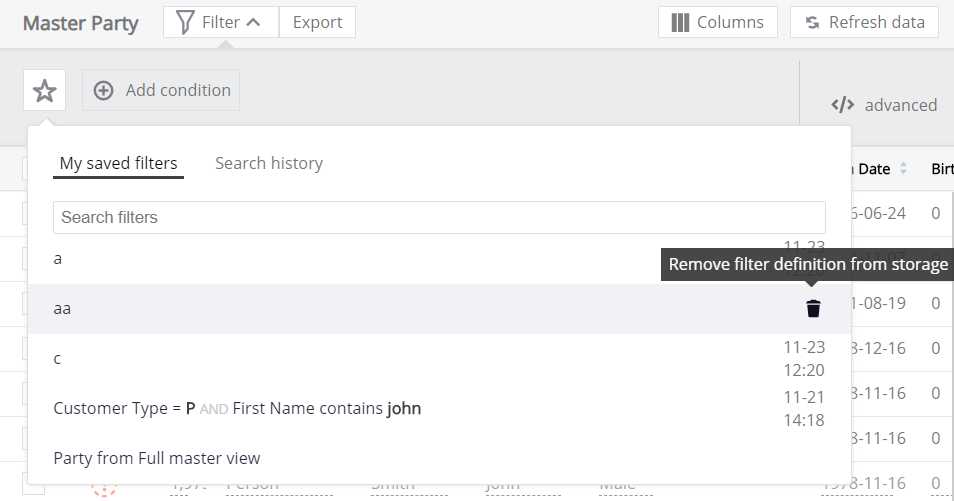Image resolution: width=954 pixels, height=501 pixels.
Task: Click the plus icon beside Add condition
Action: tap(103, 91)
